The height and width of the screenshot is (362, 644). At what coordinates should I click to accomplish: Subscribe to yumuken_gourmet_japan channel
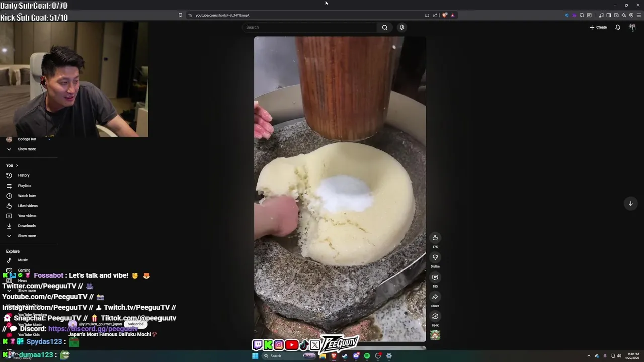point(135,324)
